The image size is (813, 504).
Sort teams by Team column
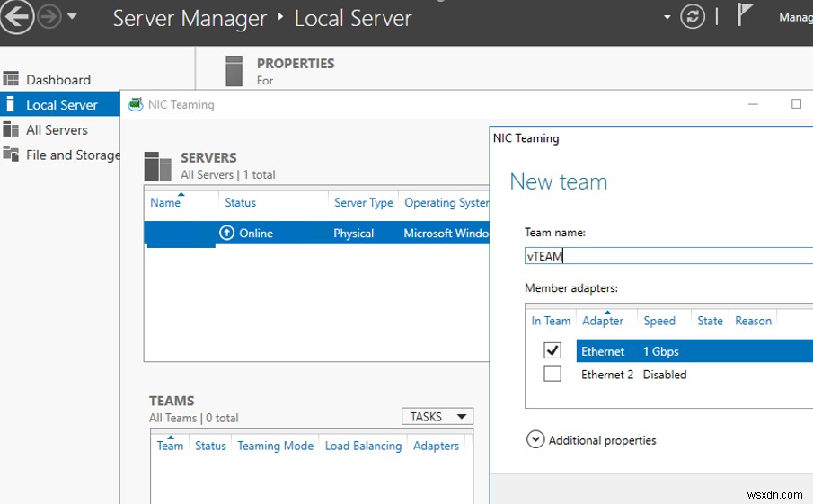(170, 446)
